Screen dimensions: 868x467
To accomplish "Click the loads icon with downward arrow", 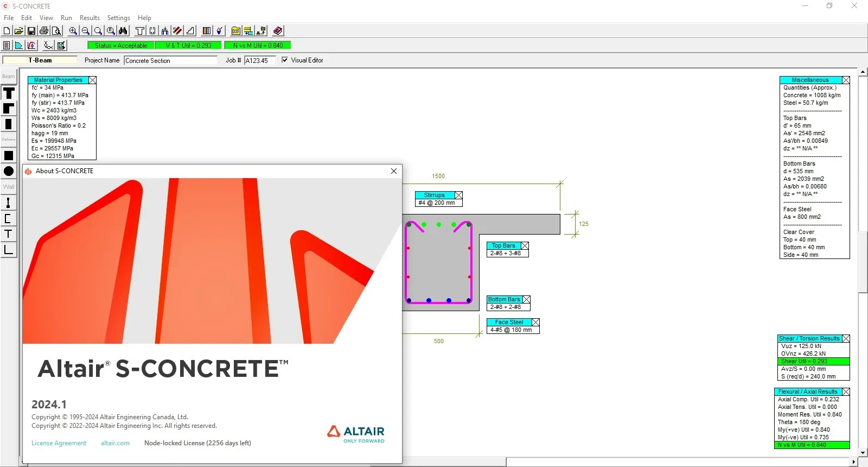I will coord(165,31).
